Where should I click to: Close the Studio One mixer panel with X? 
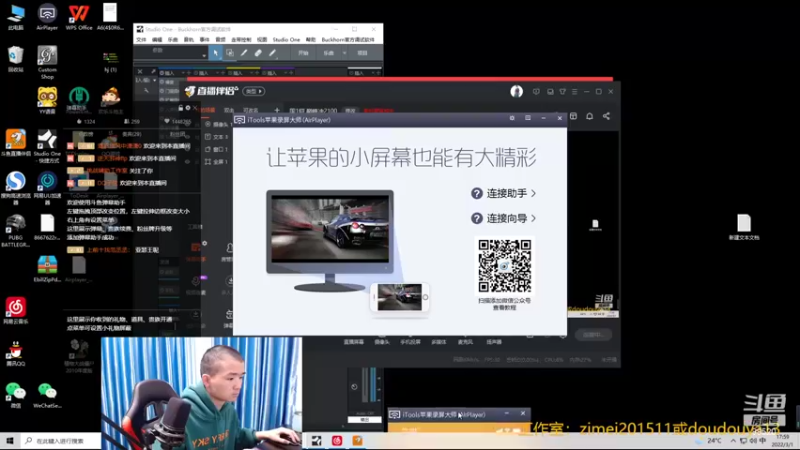tap(140, 71)
